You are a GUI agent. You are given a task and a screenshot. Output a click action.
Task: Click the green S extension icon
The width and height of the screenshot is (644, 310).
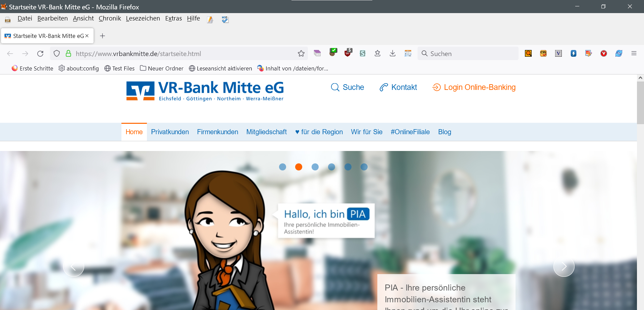click(x=363, y=53)
